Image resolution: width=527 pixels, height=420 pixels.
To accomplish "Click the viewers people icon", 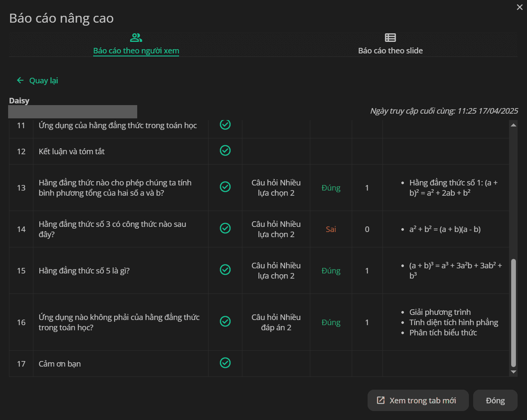I will click(136, 38).
